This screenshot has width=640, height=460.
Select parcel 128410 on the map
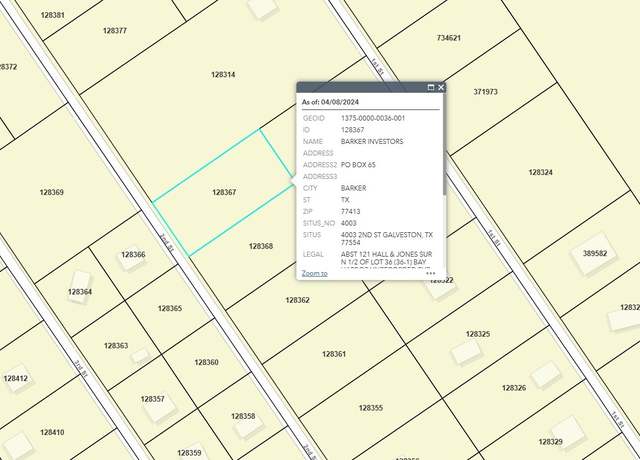(x=52, y=432)
